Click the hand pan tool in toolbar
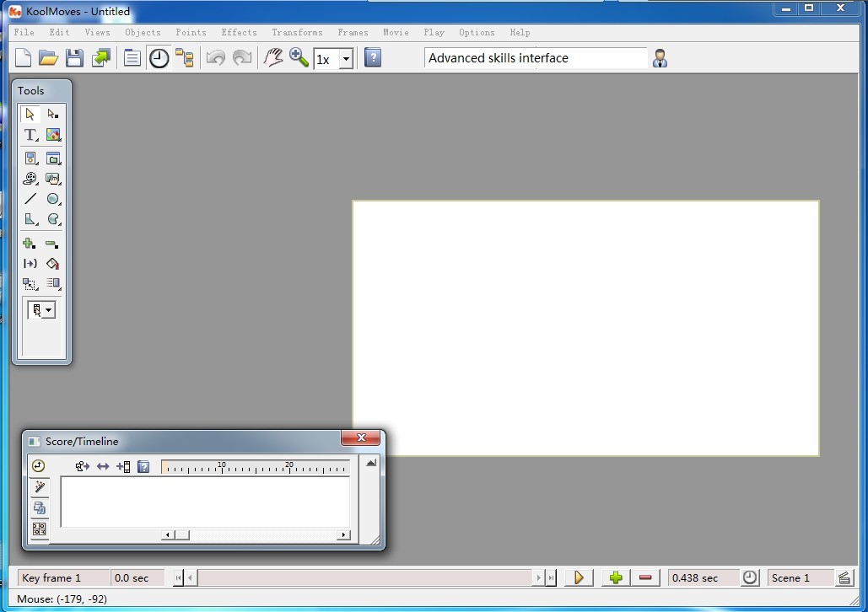868x612 pixels. (x=272, y=58)
